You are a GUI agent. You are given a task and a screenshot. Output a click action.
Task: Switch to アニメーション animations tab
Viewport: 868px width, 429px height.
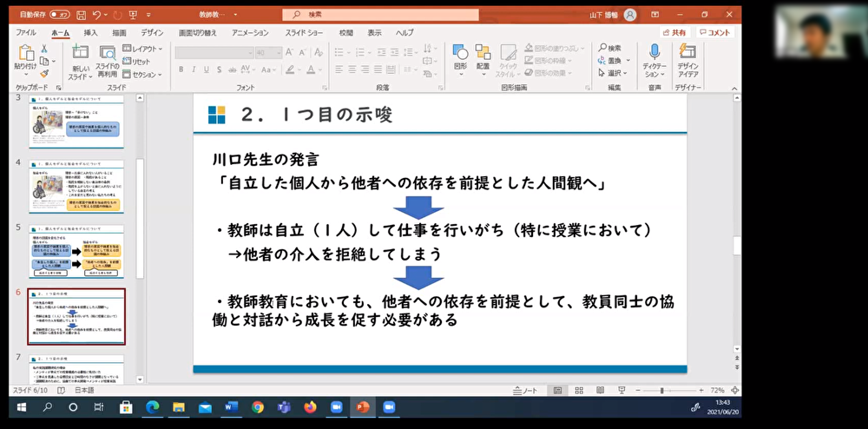(x=250, y=33)
